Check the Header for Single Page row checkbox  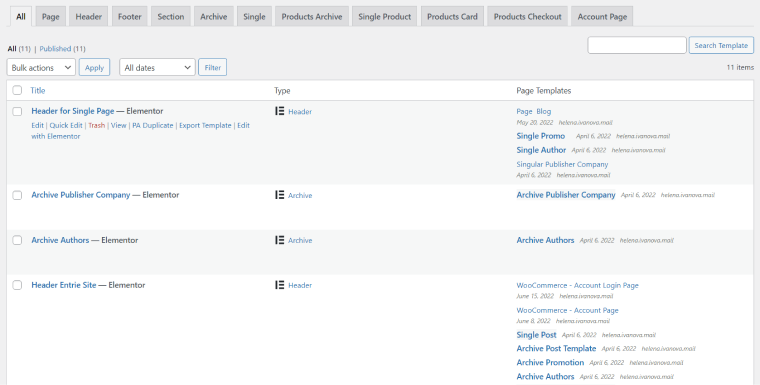pos(17,112)
